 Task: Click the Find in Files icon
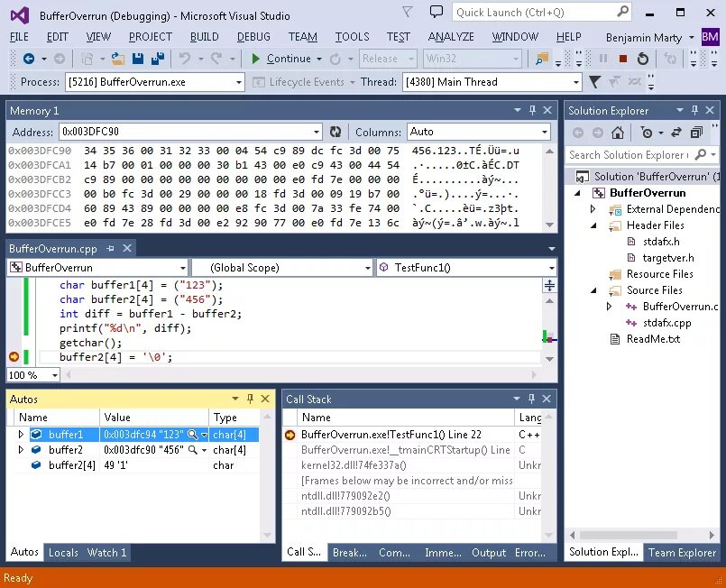[541, 59]
